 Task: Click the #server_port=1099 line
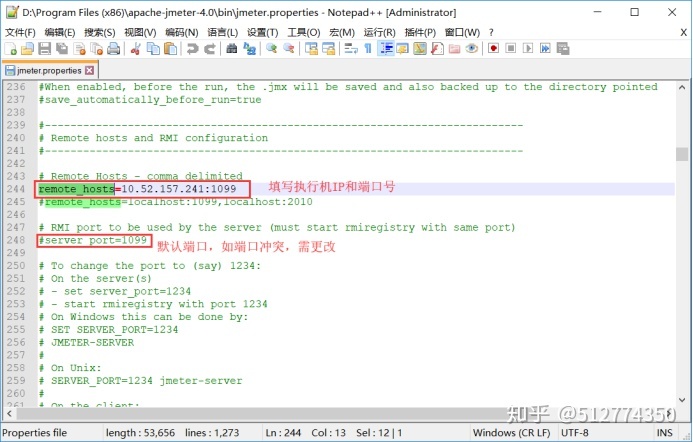pyautogui.click(x=93, y=240)
